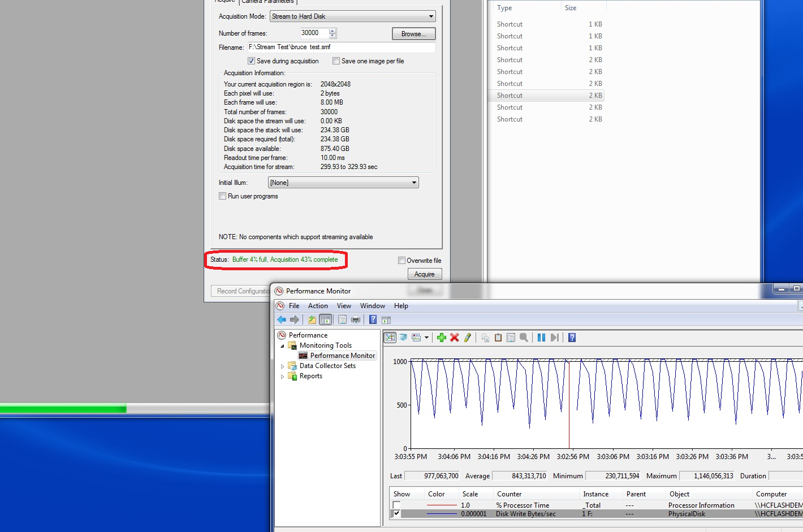The width and height of the screenshot is (803, 532).
Task: Uncheck Show for Disk Write Bytes/sec
Action: [x=396, y=514]
